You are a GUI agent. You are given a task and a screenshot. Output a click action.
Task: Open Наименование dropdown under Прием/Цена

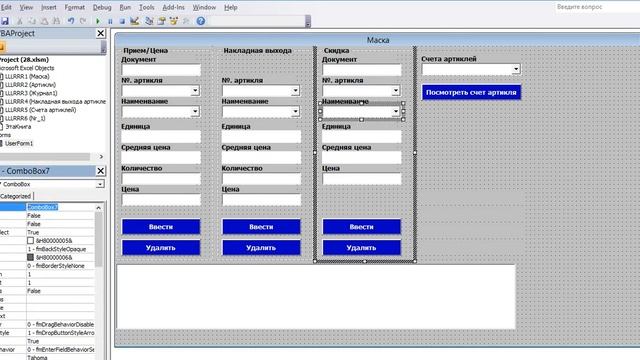pos(195,111)
